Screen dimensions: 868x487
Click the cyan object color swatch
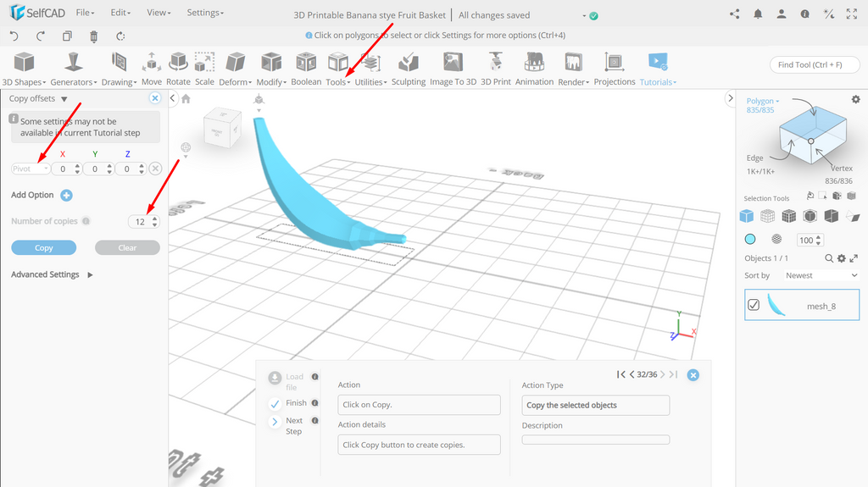750,239
